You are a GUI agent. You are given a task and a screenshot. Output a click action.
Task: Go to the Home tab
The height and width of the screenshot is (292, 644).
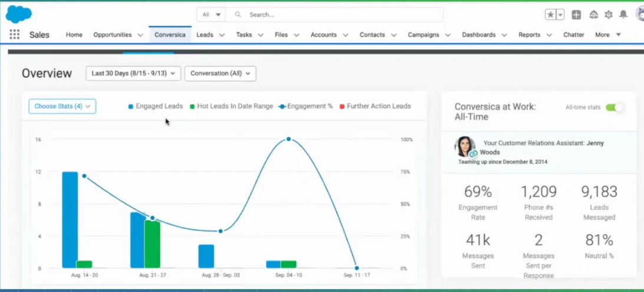(74, 35)
